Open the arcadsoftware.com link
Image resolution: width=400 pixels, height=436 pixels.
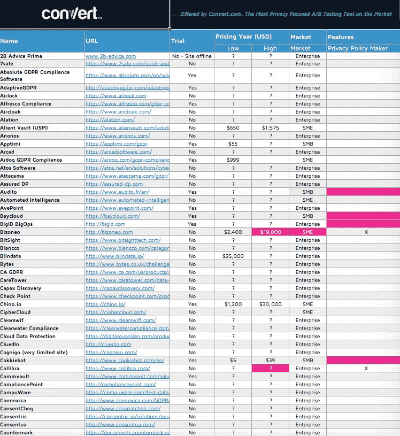(x=119, y=152)
